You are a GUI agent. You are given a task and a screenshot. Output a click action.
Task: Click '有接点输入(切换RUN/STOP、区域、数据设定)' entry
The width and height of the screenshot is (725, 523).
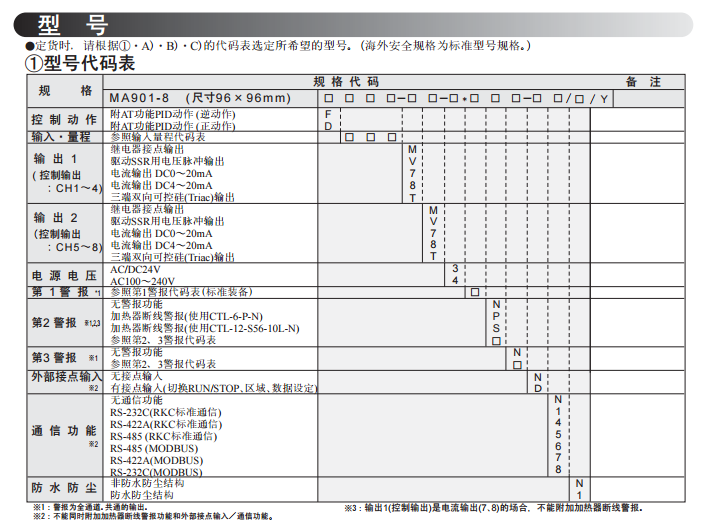pos(214,388)
